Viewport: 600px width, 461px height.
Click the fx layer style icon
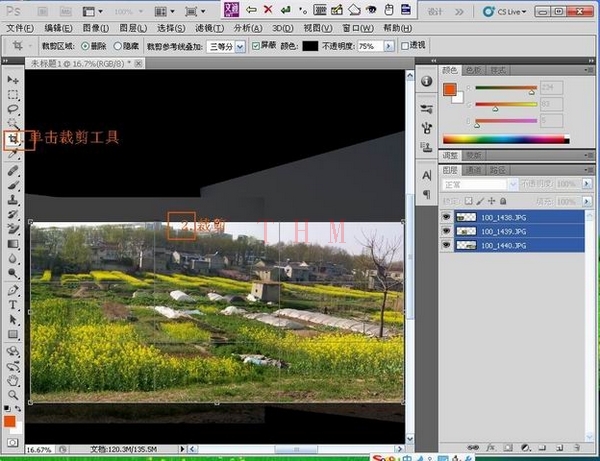pyautogui.click(x=491, y=447)
